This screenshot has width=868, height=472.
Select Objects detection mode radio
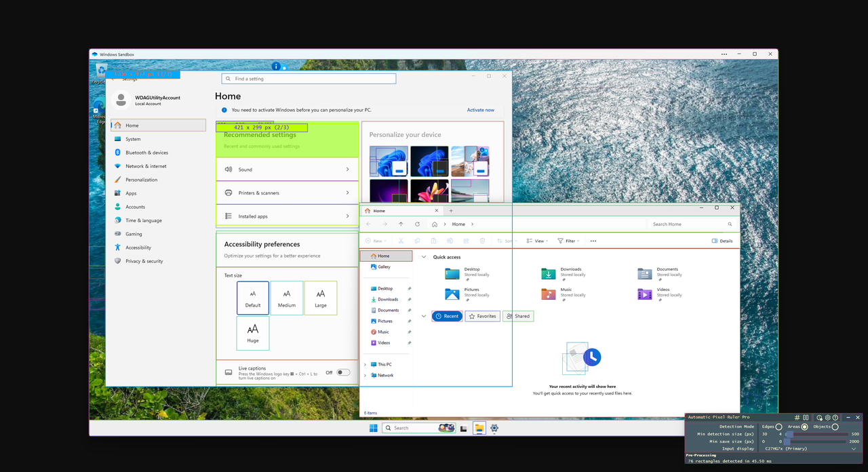tap(835, 427)
